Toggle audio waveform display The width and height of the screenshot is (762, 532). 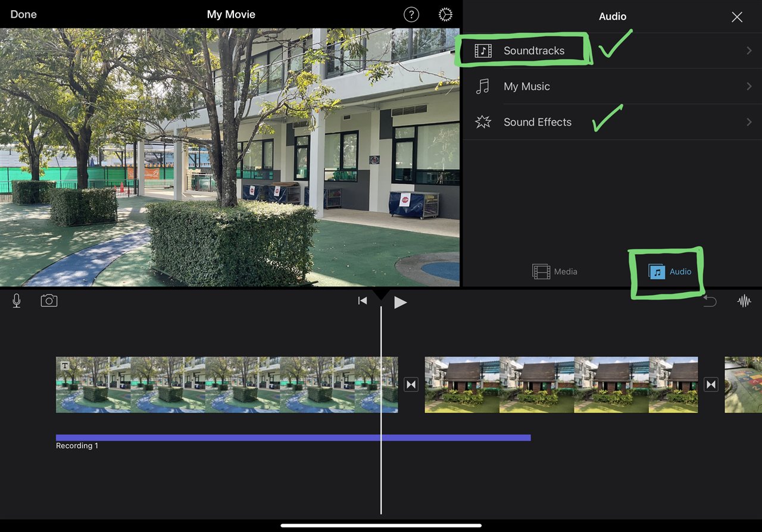point(744,301)
